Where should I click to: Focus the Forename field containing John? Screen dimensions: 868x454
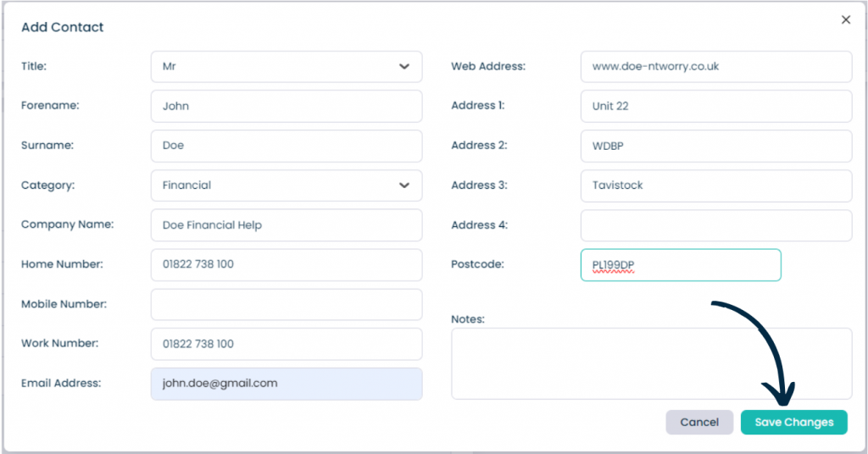(287, 106)
